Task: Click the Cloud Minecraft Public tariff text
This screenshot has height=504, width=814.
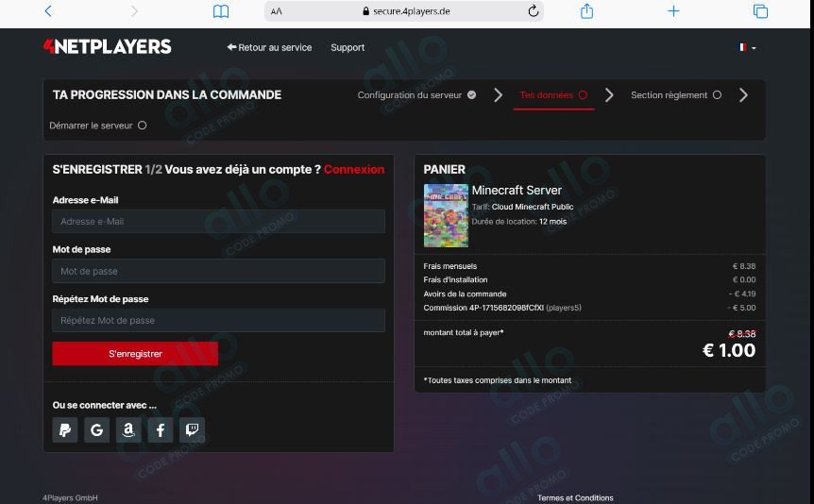Action: click(532, 207)
